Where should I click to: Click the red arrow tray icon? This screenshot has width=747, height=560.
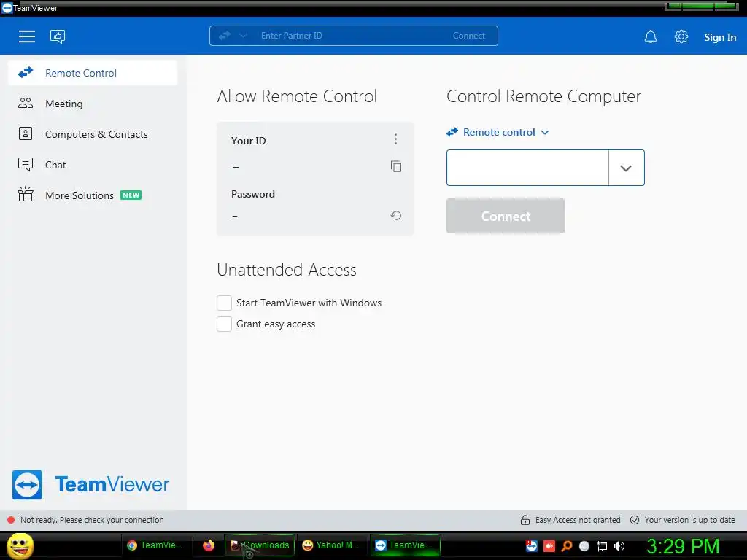549,546
